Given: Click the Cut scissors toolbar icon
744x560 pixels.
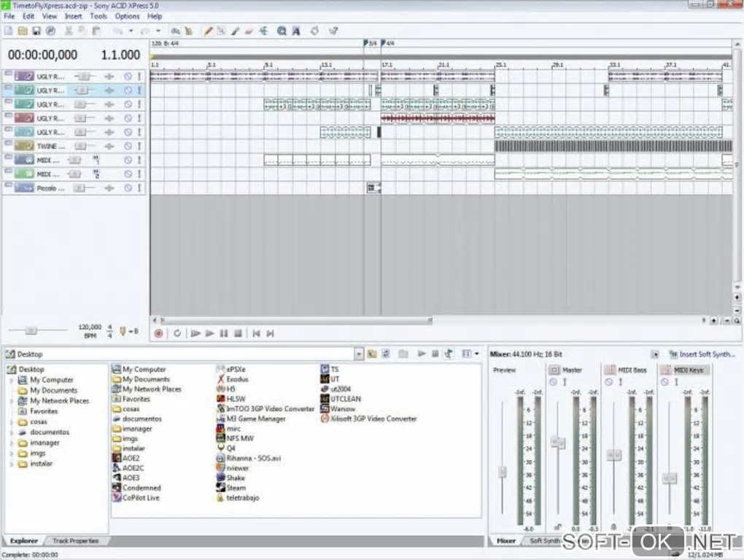Looking at the screenshot, I should click(69, 31).
